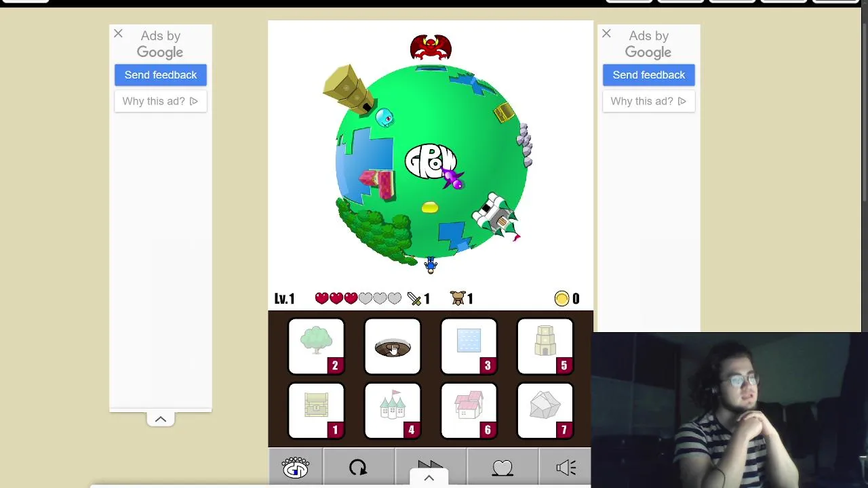This screenshot has height=488, width=868.
Task: Close the right Google ad
Action: pos(606,33)
